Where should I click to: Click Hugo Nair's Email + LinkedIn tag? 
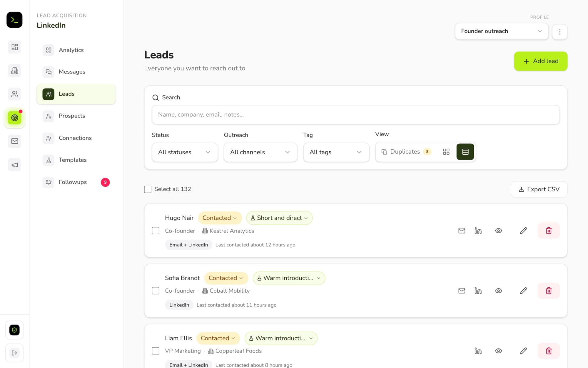(x=188, y=245)
